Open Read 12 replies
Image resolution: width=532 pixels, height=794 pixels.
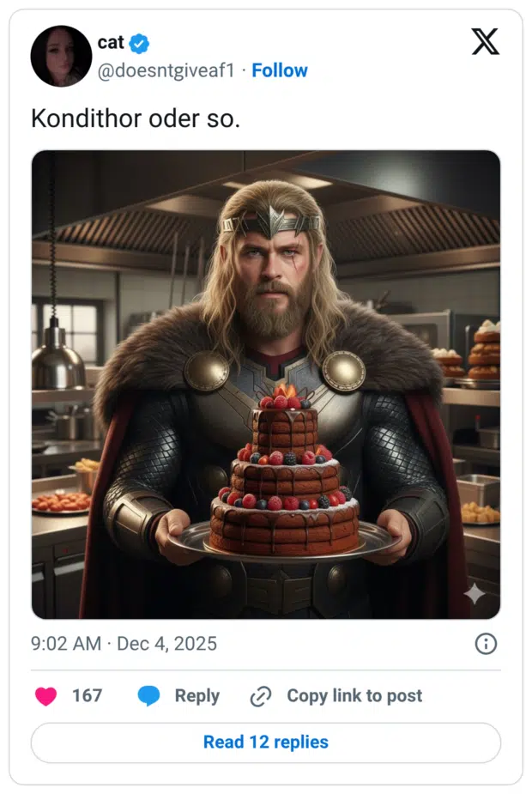266,742
